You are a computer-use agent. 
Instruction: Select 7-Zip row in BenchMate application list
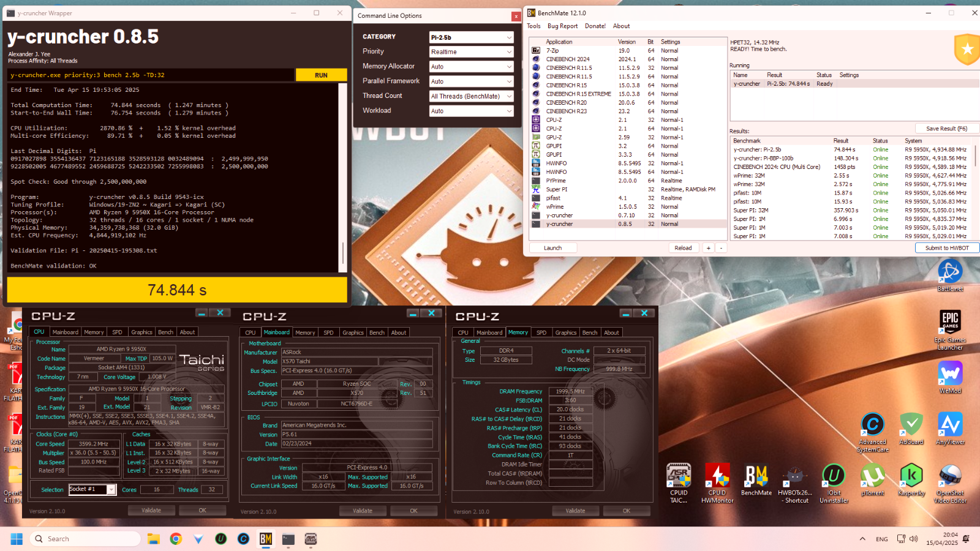pyautogui.click(x=628, y=51)
